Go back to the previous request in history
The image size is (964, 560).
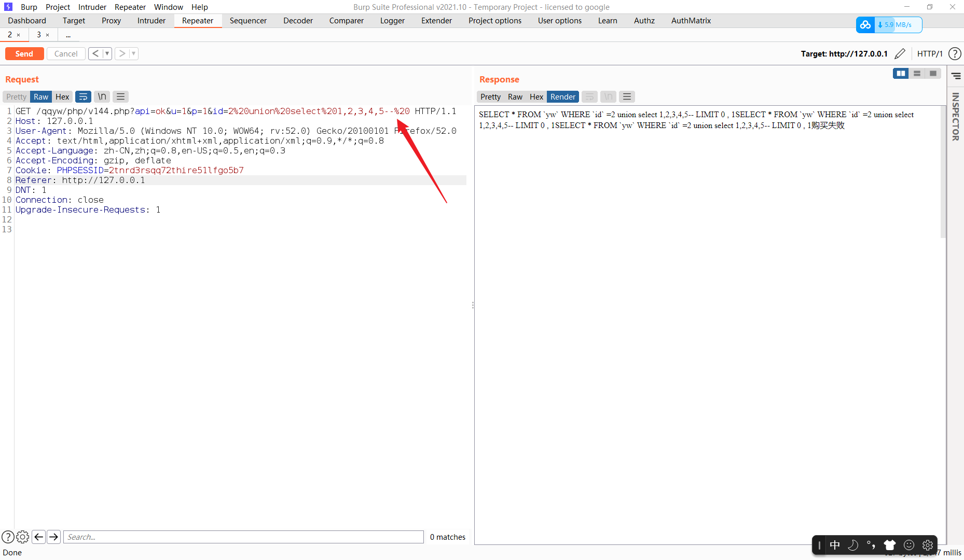pyautogui.click(x=95, y=53)
